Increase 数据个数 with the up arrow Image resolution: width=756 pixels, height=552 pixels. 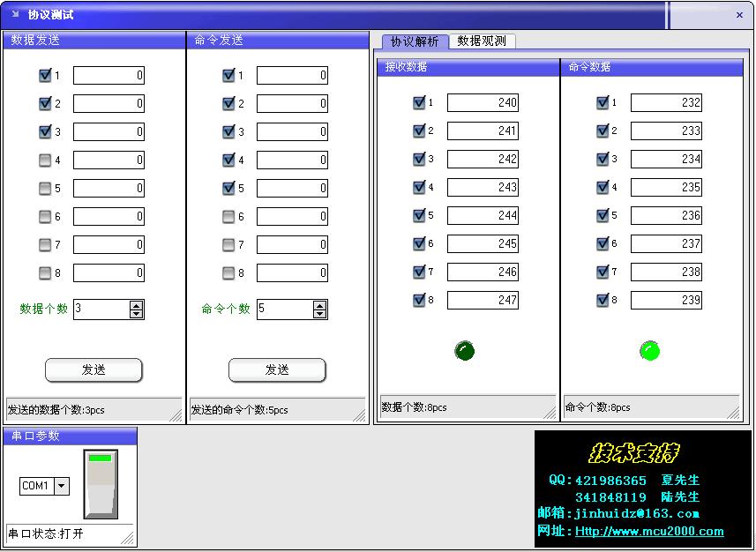[137, 305]
